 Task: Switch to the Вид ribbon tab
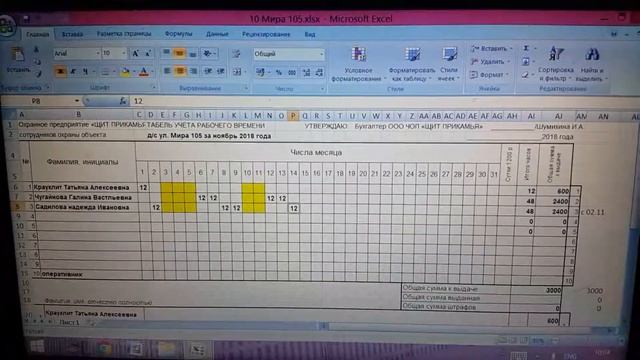(310, 35)
